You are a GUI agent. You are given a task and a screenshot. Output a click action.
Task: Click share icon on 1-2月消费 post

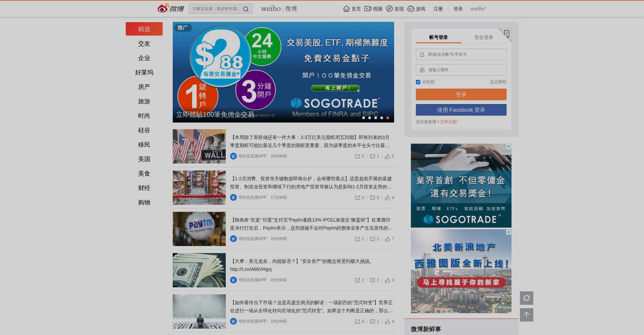coord(358,198)
